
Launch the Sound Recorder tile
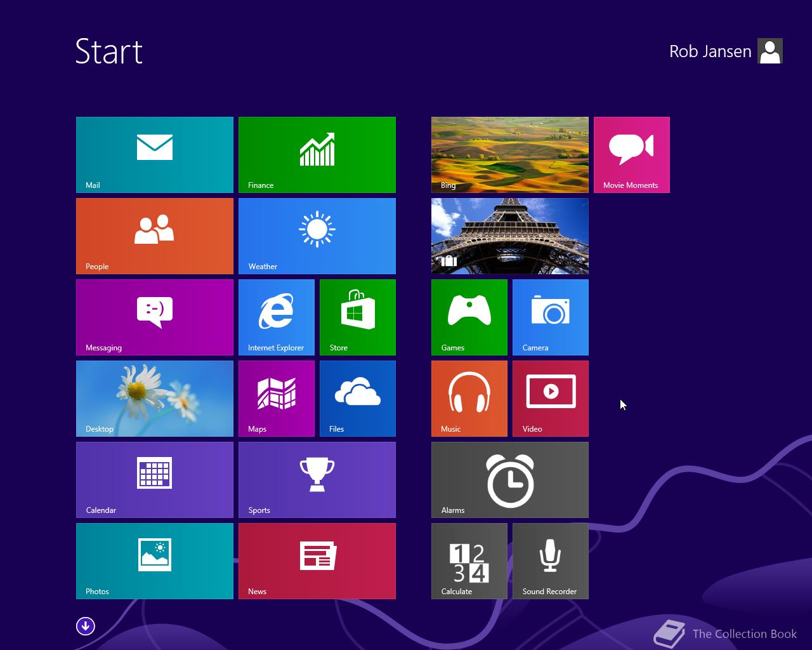551,561
